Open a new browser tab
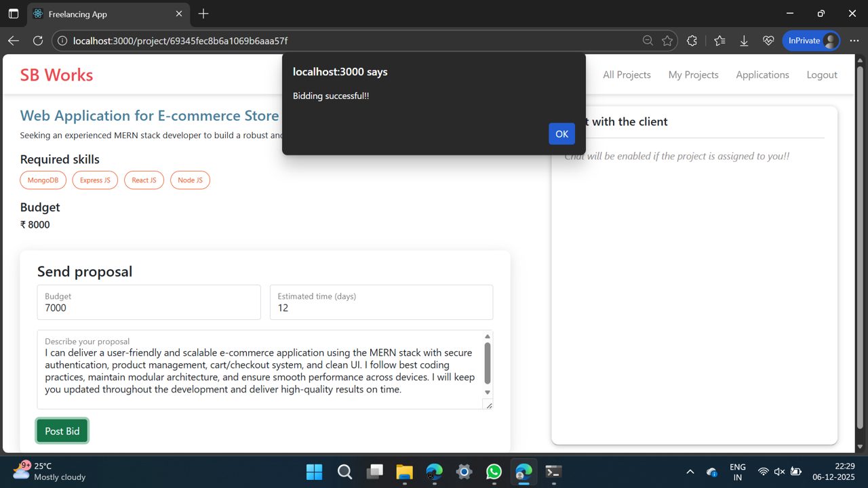 coord(203,14)
